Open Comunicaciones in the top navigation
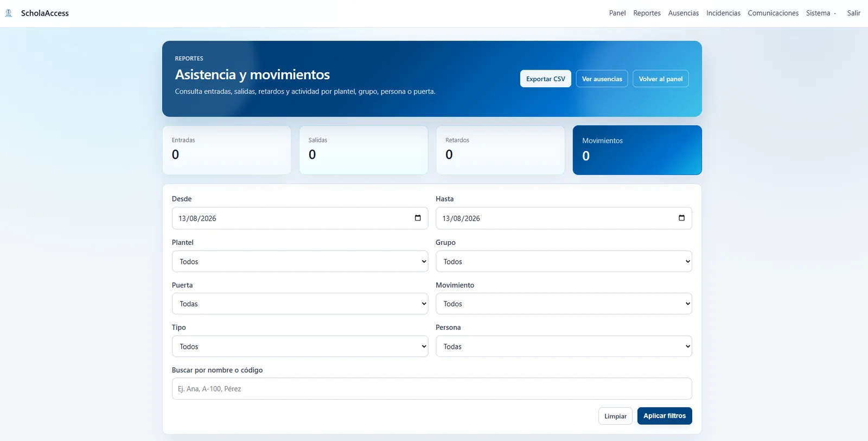Screen dimensions: 868x441 coord(773,13)
